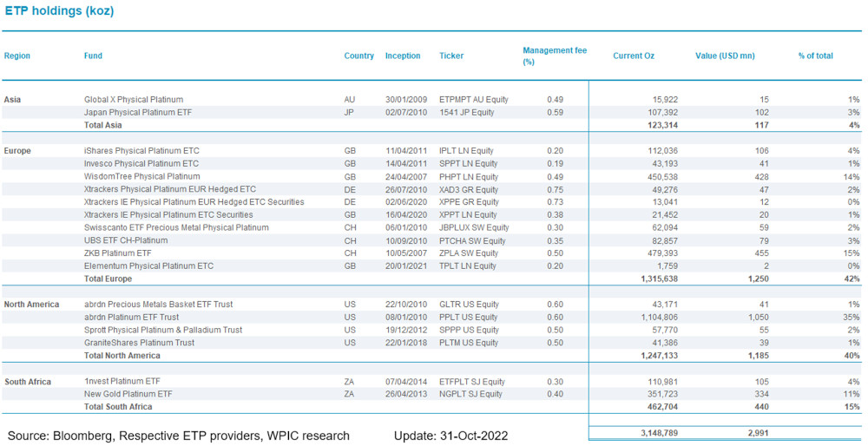Select management fee 0.75 for XAD3
This screenshot has height=446, width=868.
pos(555,189)
